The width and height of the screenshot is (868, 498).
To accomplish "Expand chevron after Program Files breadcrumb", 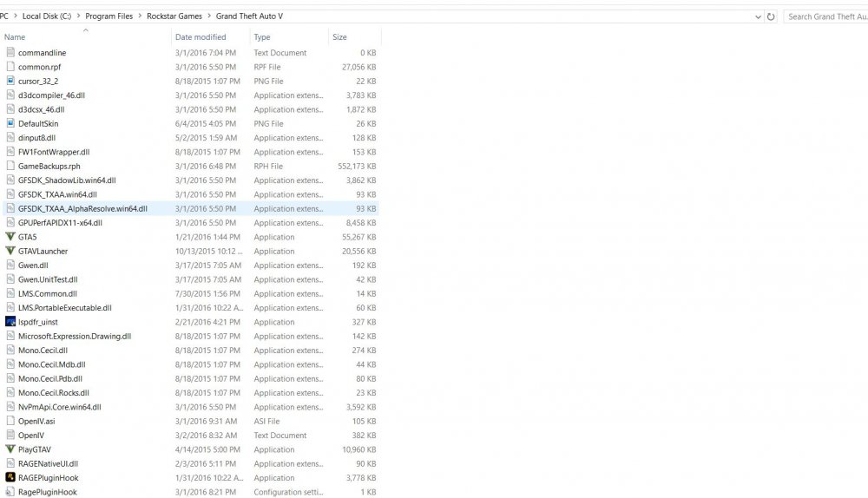I will click(140, 16).
